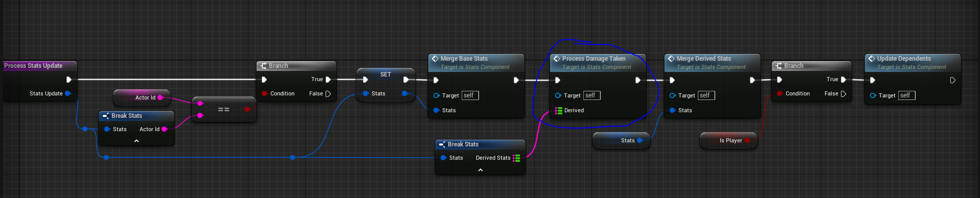
Task: Click Condition pin of the Branch before Update Dependents
Action: [780, 93]
